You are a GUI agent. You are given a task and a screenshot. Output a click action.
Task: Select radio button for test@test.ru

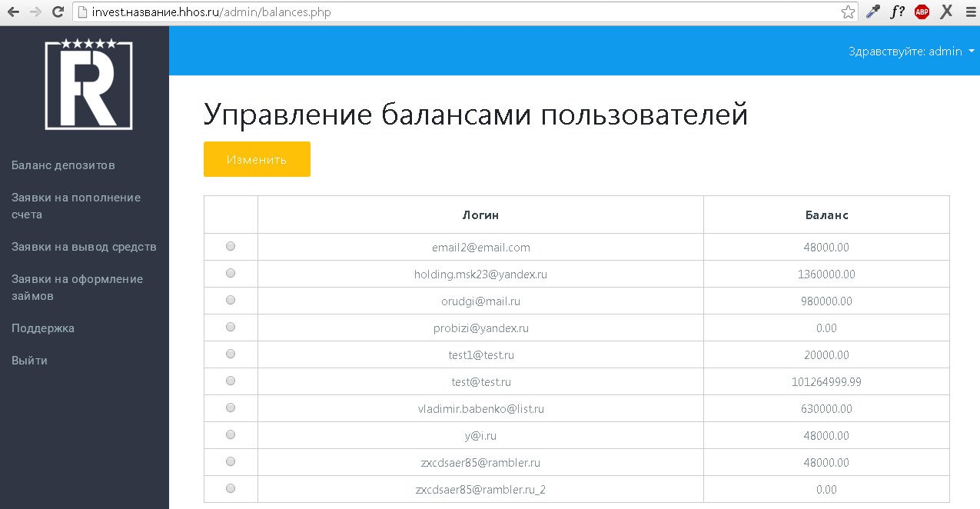point(231,381)
